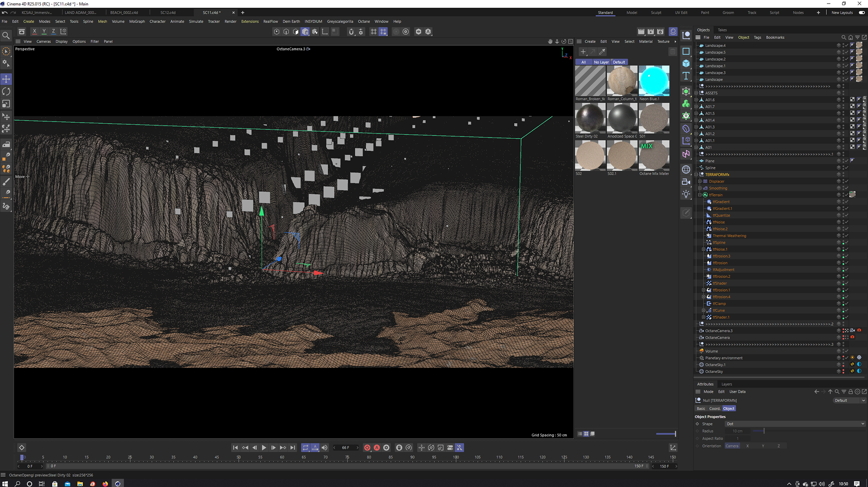Select the Rotate tool in left toolbar

click(6, 92)
